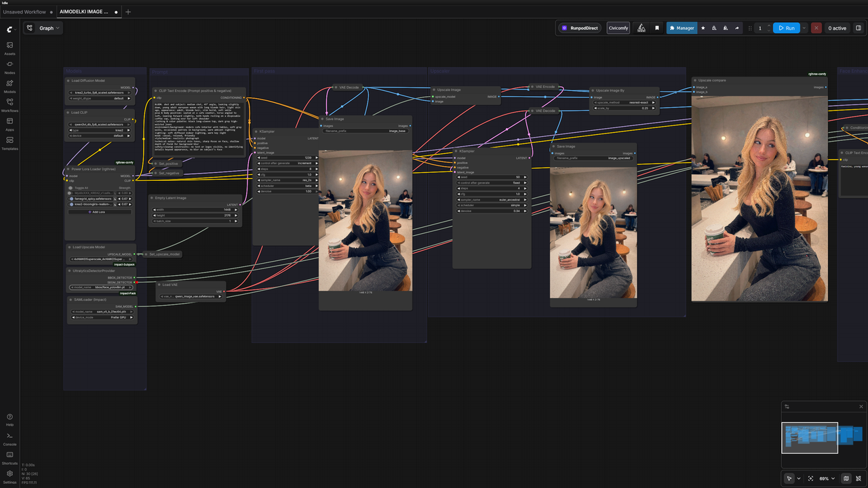
Task: Open the Help menu icon
Action: (9, 419)
